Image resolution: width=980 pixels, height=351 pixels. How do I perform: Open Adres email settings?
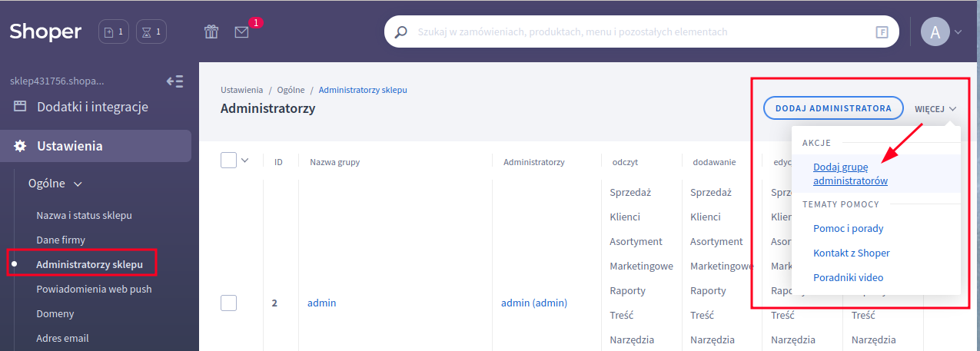[62, 338]
